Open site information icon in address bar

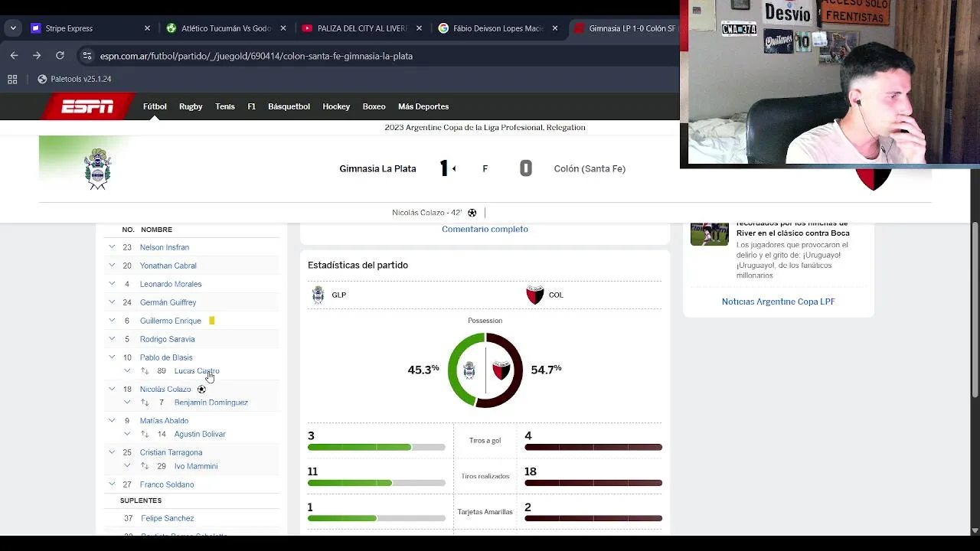click(x=87, y=56)
